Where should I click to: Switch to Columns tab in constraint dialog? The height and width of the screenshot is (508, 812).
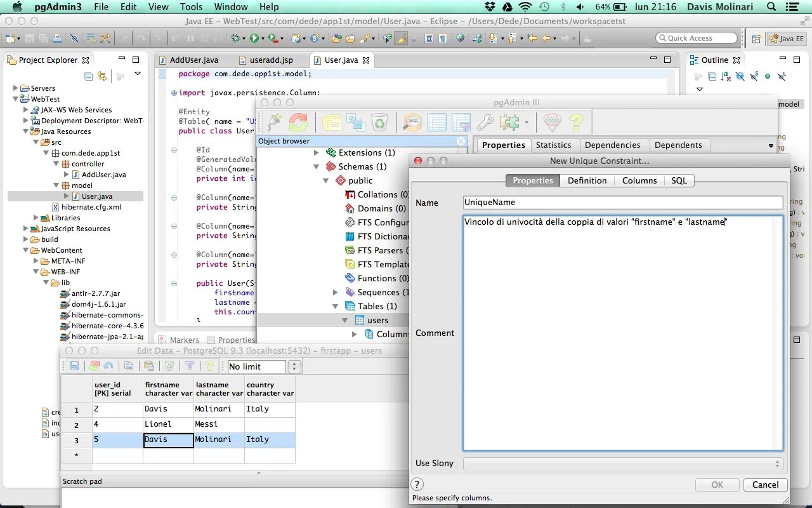[x=639, y=180]
